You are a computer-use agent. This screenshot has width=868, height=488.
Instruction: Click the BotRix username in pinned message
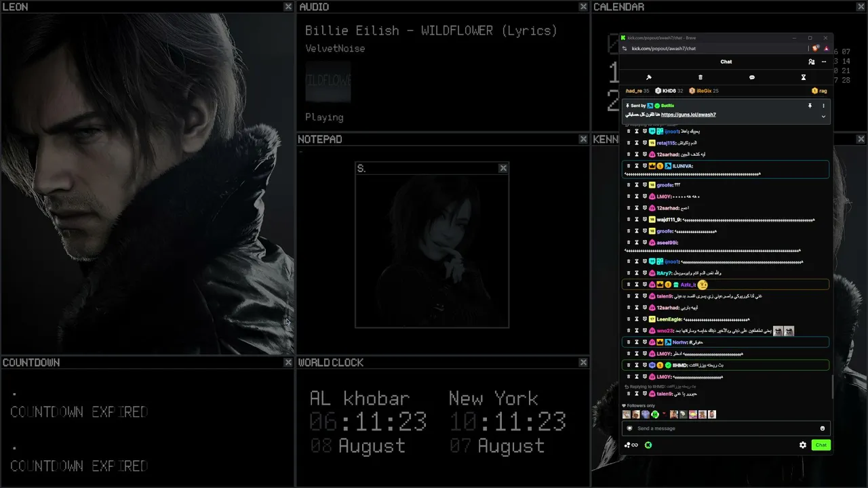tap(668, 106)
